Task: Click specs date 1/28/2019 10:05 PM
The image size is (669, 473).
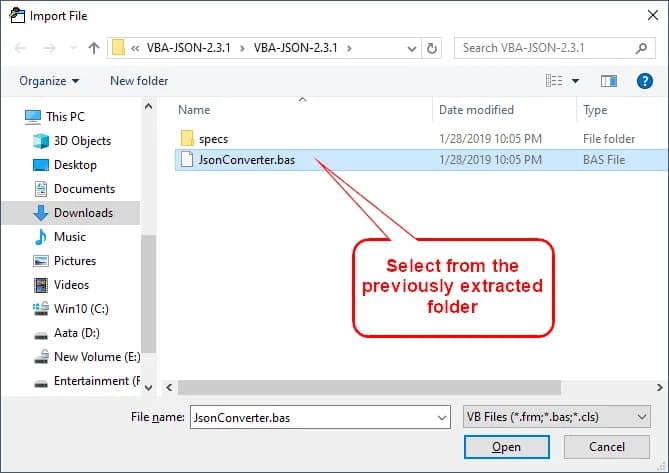Action: [x=490, y=139]
